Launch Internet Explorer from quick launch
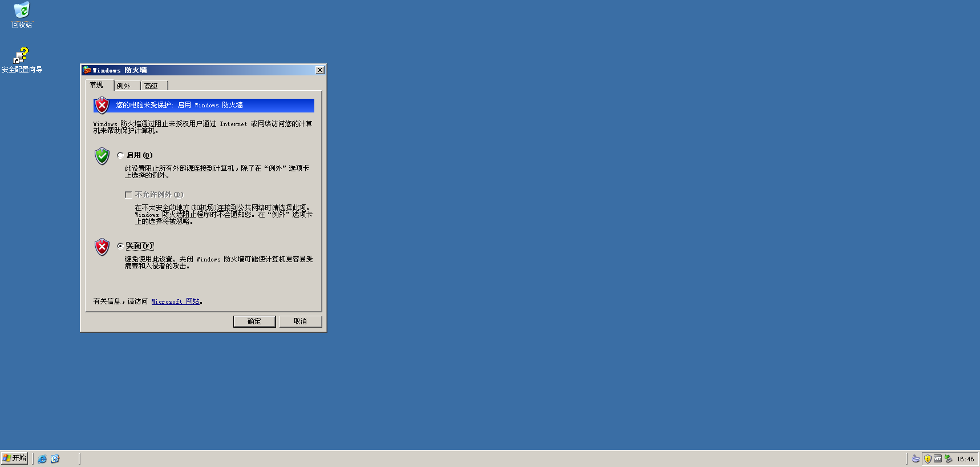 point(42,459)
